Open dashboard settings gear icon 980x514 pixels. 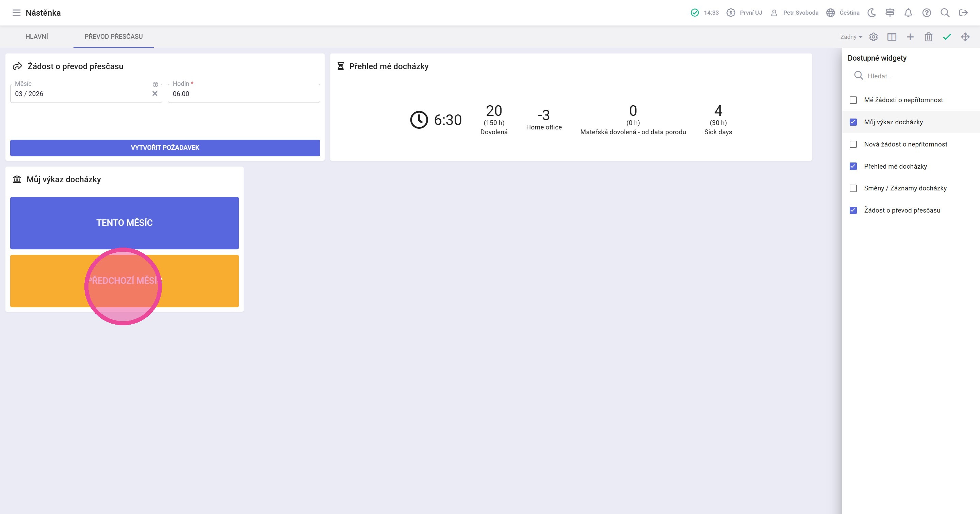(873, 37)
